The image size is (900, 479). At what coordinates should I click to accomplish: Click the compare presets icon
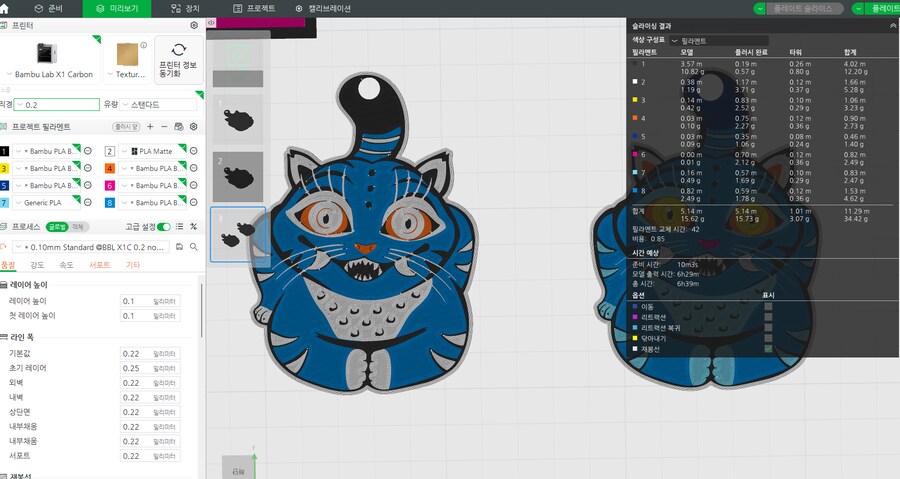click(193, 227)
